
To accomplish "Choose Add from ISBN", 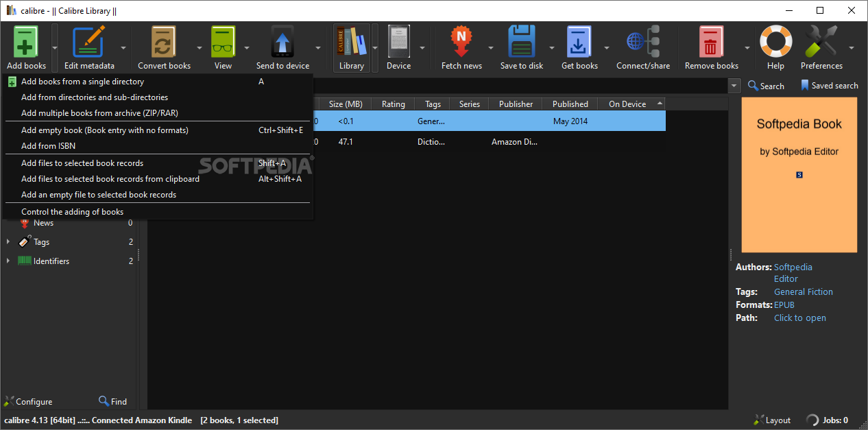I will [158, 146].
